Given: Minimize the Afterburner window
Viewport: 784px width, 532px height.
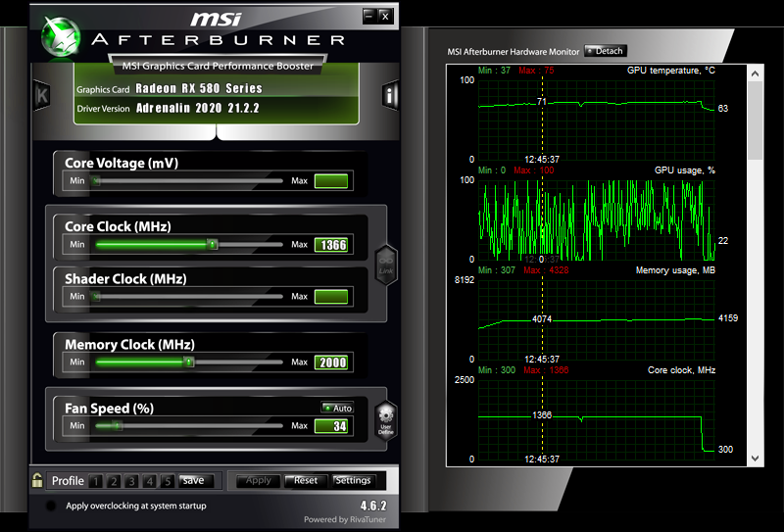Looking at the screenshot, I should (369, 16).
